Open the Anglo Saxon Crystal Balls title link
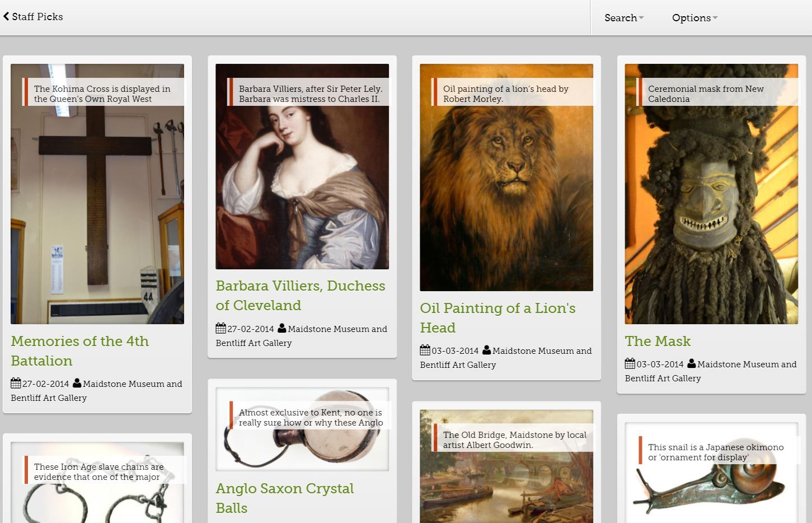 click(285, 498)
